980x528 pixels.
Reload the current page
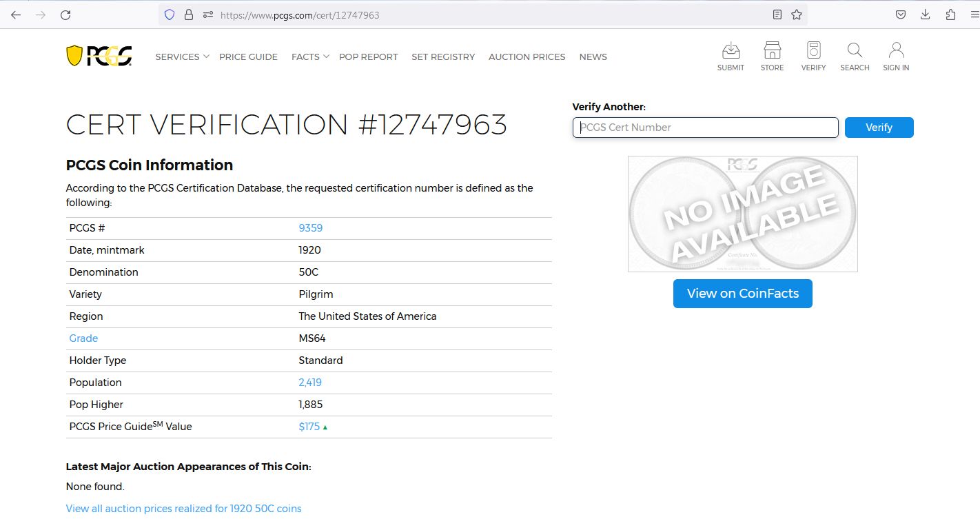click(65, 14)
